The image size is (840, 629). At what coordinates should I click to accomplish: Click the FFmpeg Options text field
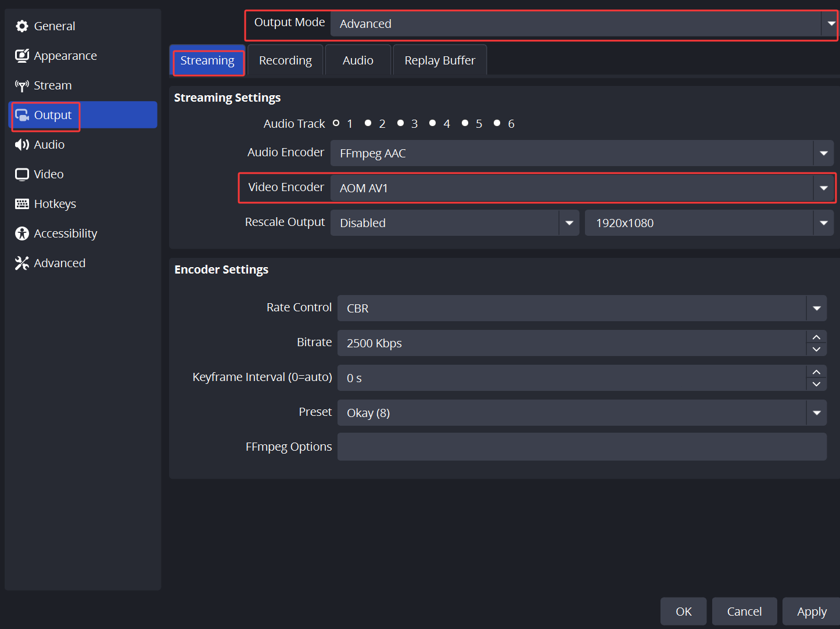coord(581,447)
